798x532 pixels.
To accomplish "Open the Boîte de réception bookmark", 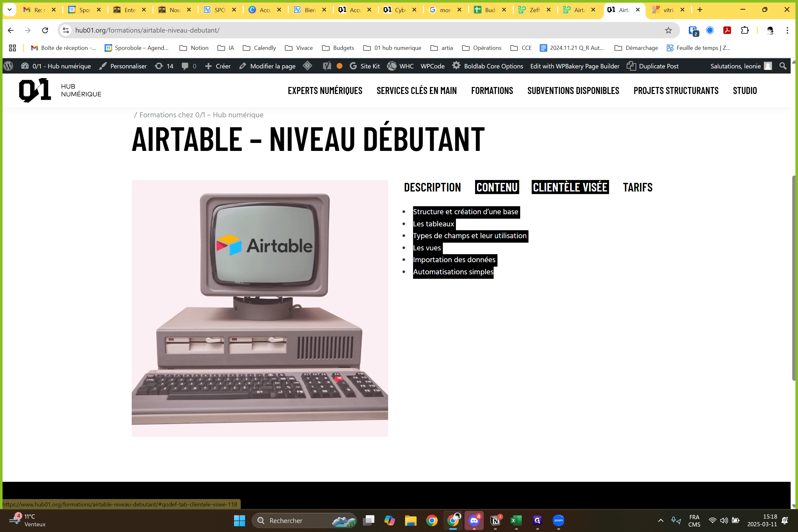I will pos(63,48).
